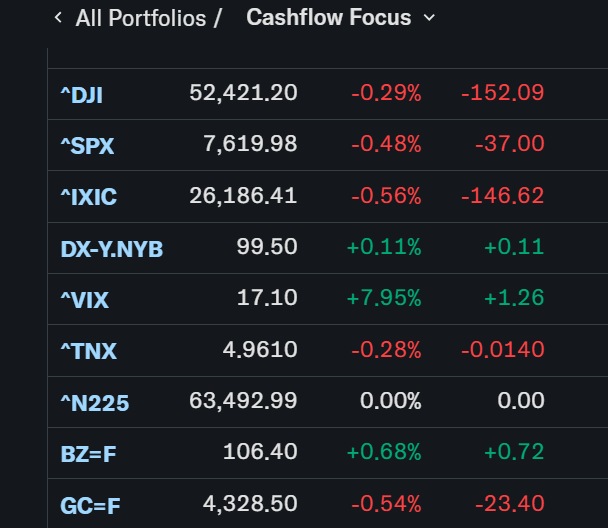Open the BZ=F Brent crude symbol
Viewport: 608px width, 528px height.
[88, 454]
